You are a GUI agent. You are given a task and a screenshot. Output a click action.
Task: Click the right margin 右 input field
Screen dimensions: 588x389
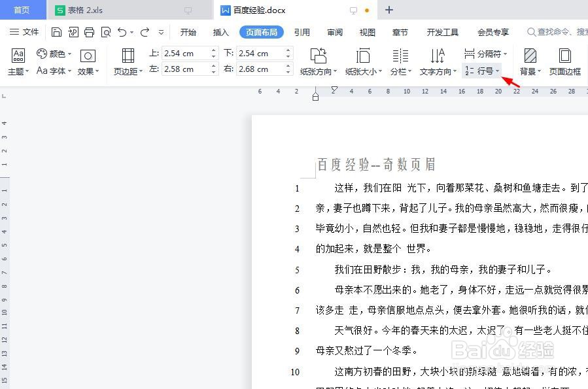260,69
